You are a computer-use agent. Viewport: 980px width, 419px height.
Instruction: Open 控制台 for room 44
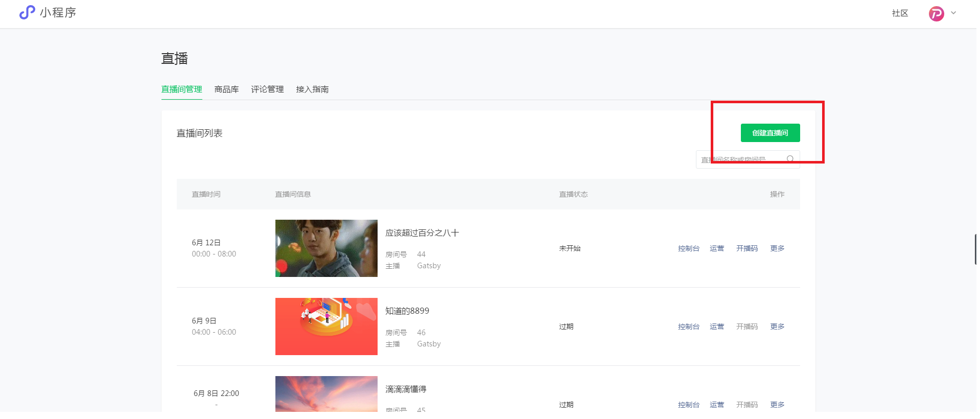(x=688, y=248)
